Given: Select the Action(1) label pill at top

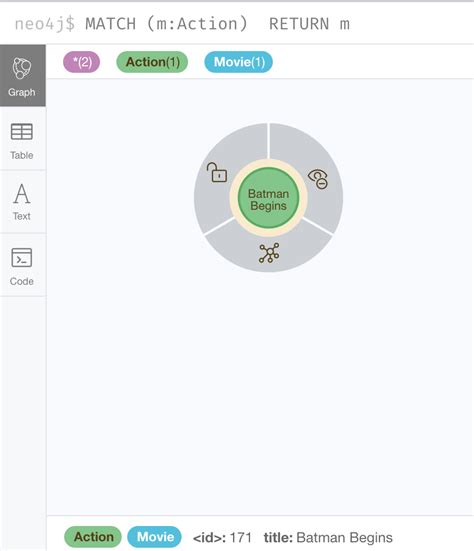Looking at the screenshot, I should point(152,62).
